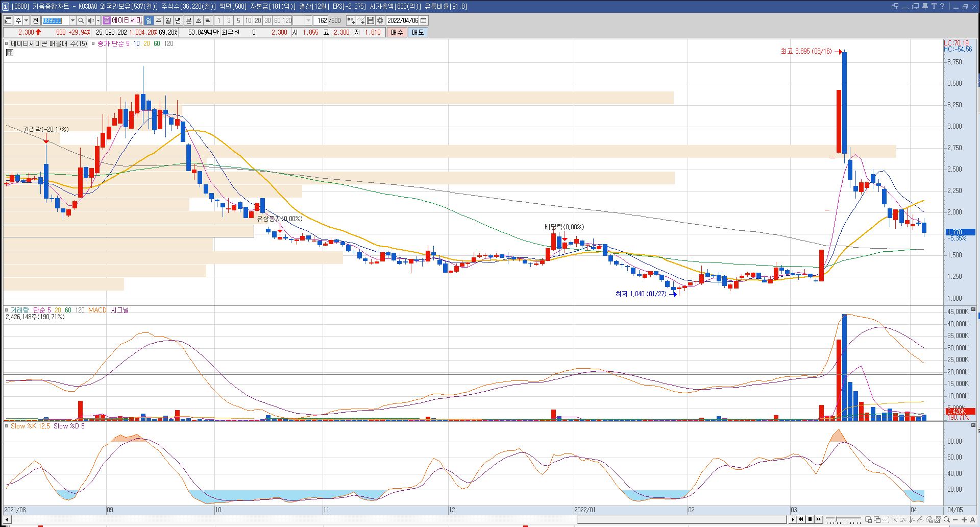Click the candle count 162 input field

[321, 20]
